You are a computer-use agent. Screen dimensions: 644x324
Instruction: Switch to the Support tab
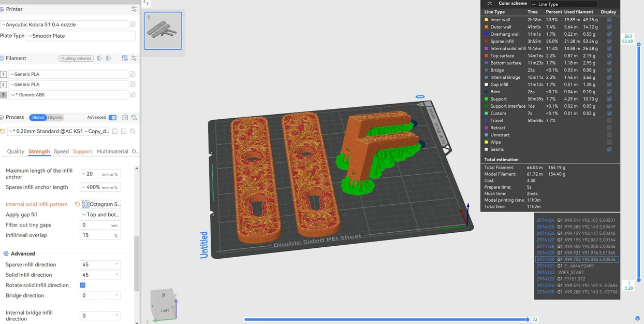pos(82,151)
